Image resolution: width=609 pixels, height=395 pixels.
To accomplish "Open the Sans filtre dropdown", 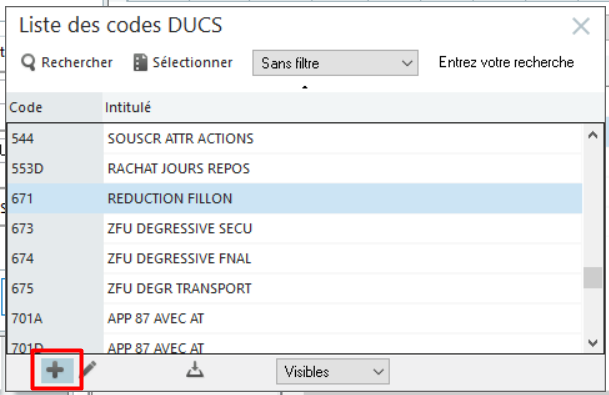I will [335, 63].
